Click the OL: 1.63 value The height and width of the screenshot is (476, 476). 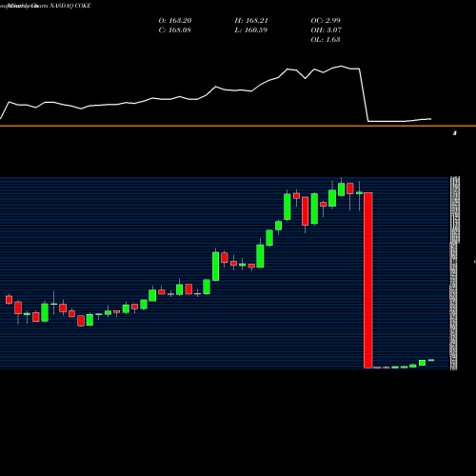pos(326,40)
